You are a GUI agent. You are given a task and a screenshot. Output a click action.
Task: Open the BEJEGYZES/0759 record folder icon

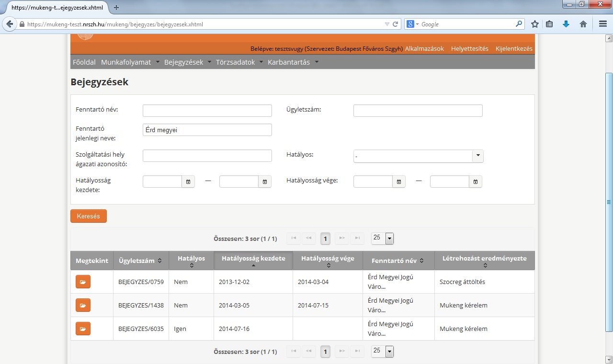83,282
